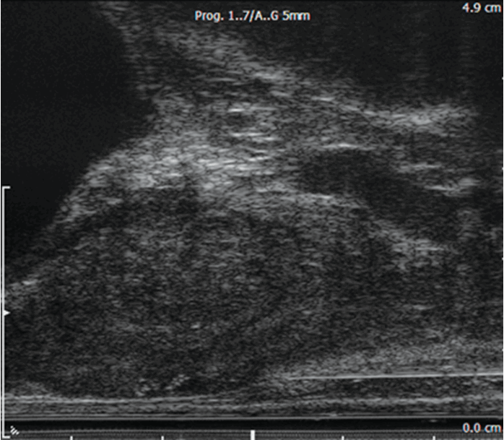Click the focal zone triangle marker
Screen dimensions: 504x440
7,314
